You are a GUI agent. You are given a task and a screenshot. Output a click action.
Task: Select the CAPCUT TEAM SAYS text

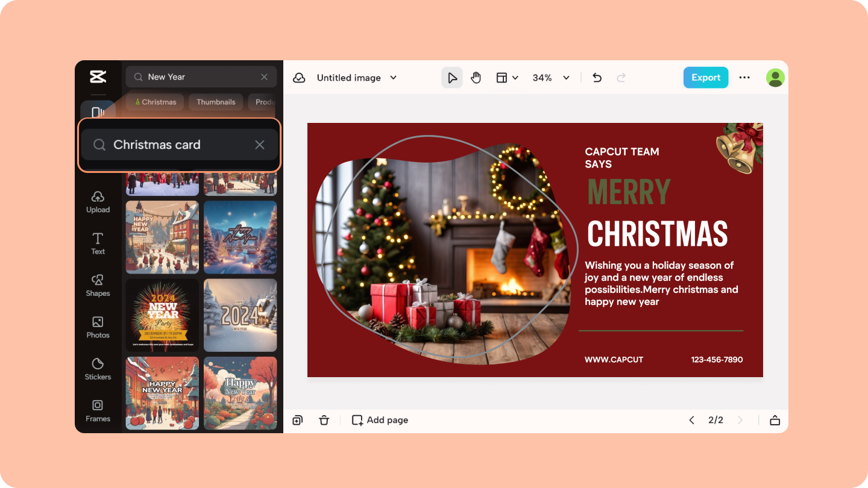(622, 158)
